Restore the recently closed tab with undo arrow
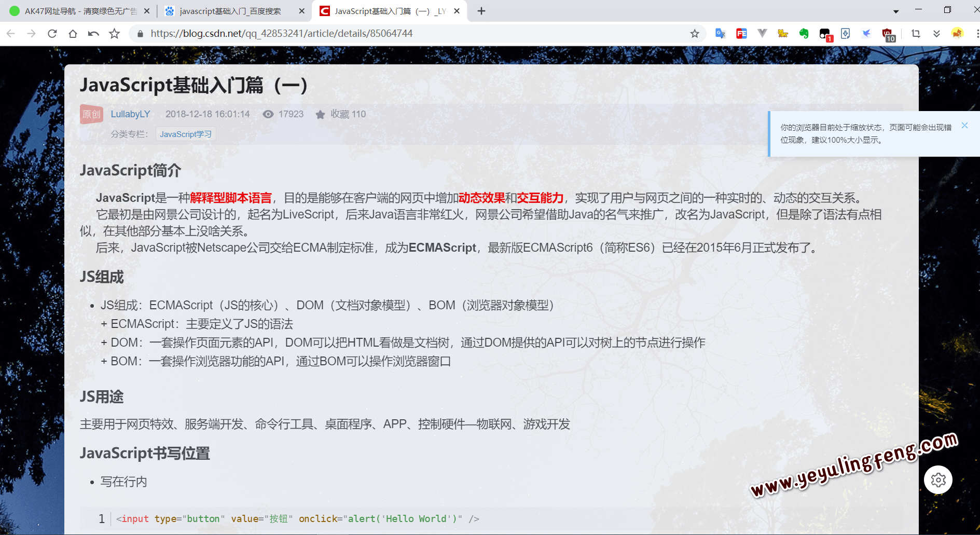The width and height of the screenshot is (980, 535). click(94, 34)
